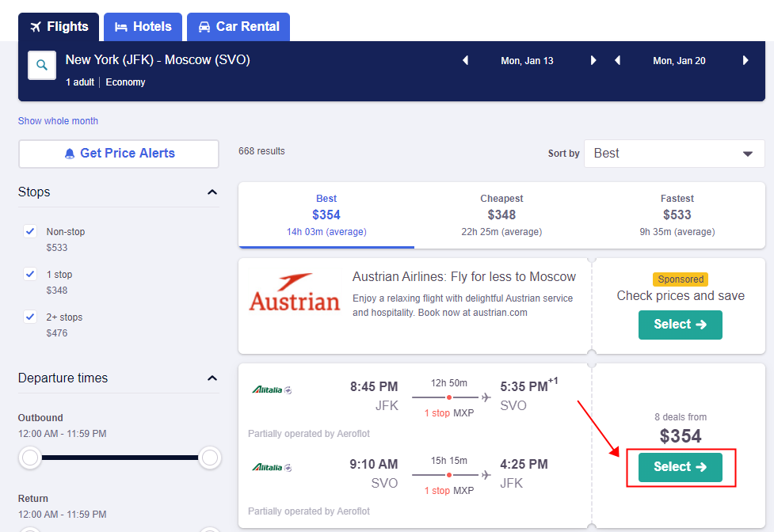Uncheck the Non-stop filter checkbox

coord(30,231)
